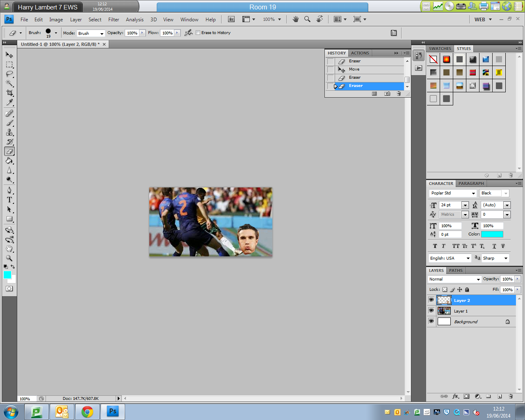
Task: Hide Layer 2 using eye icon
Action: pyautogui.click(x=431, y=300)
